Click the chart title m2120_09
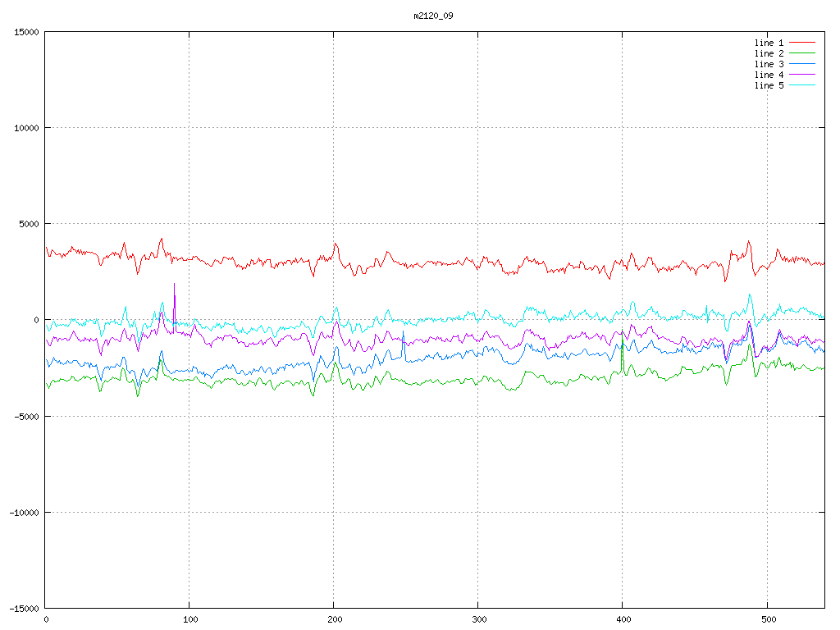840x630 pixels. click(433, 16)
